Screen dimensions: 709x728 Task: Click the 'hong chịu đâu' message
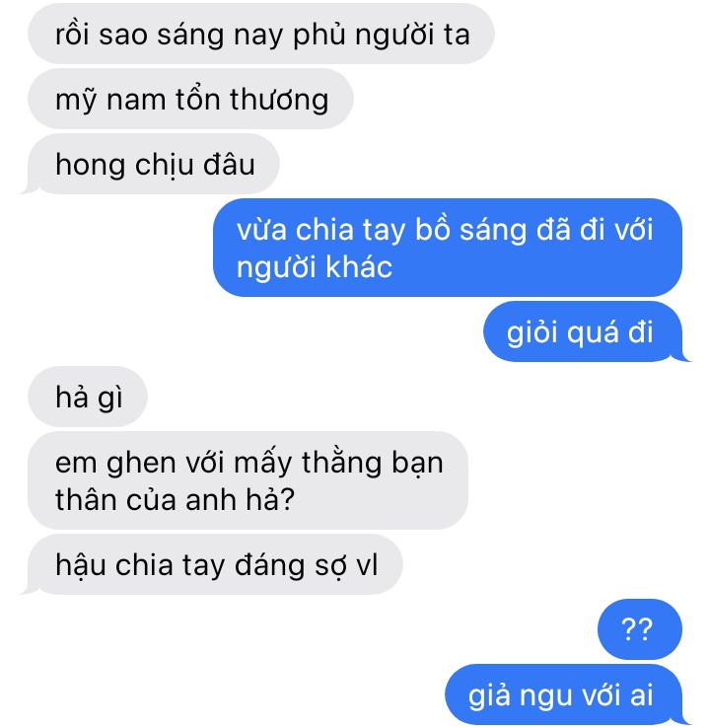click(154, 164)
